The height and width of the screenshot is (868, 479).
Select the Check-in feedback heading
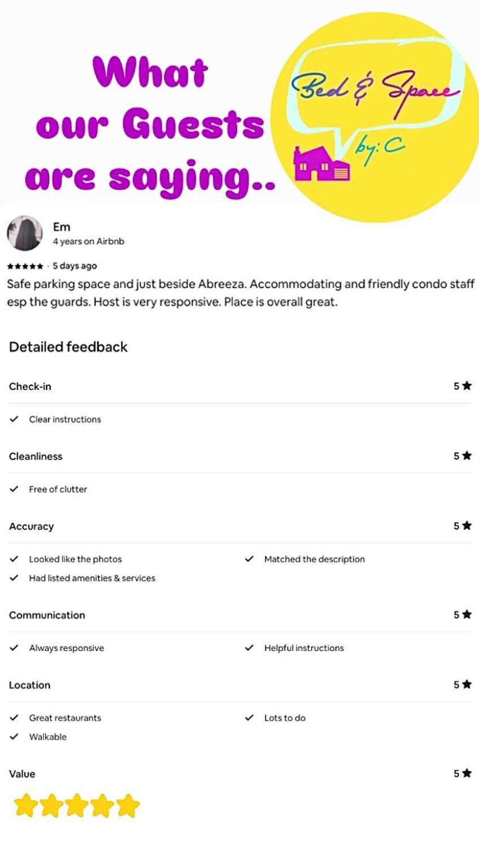tap(30, 387)
